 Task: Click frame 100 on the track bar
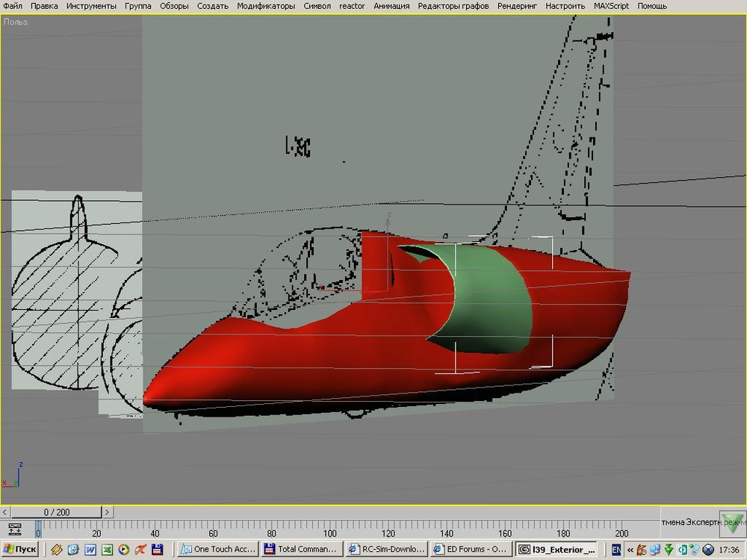[x=329, y=528]
